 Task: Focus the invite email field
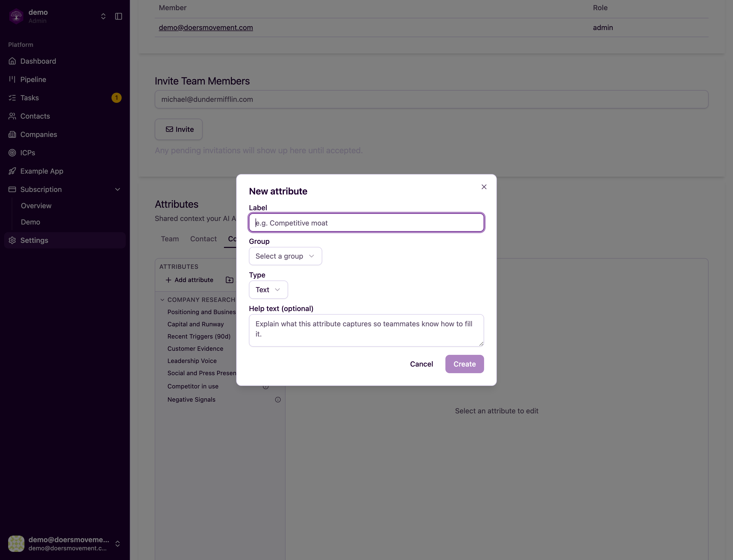431,99
